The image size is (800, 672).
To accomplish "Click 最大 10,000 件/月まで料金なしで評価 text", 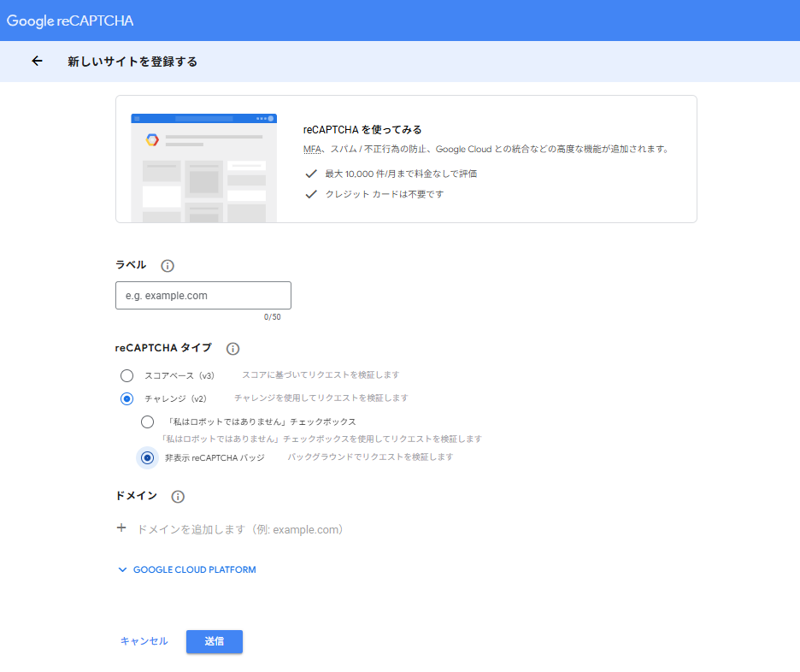I will pos(401,174).
